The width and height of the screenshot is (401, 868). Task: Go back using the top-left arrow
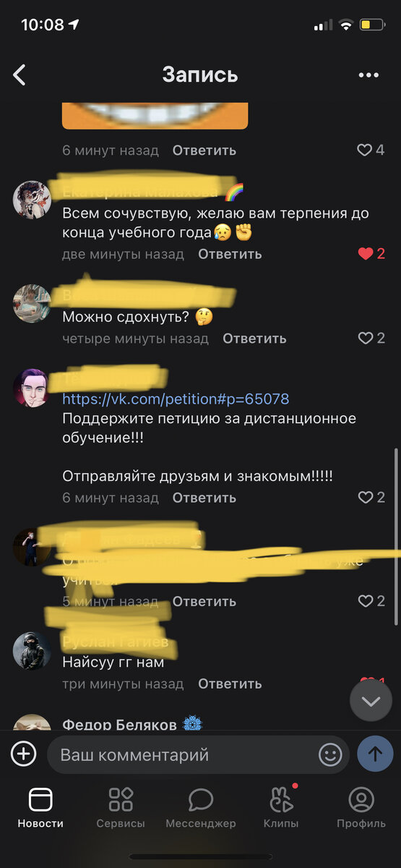[x=20, y=75]
